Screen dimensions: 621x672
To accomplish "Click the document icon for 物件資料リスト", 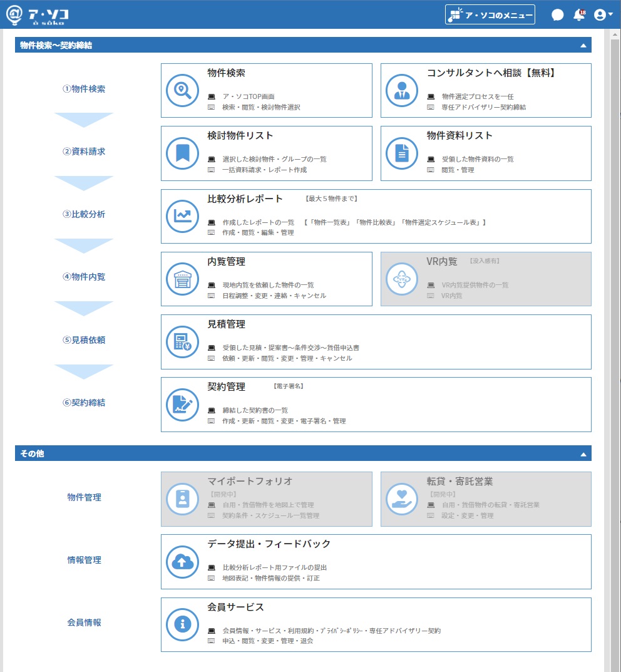I will 402,153.
